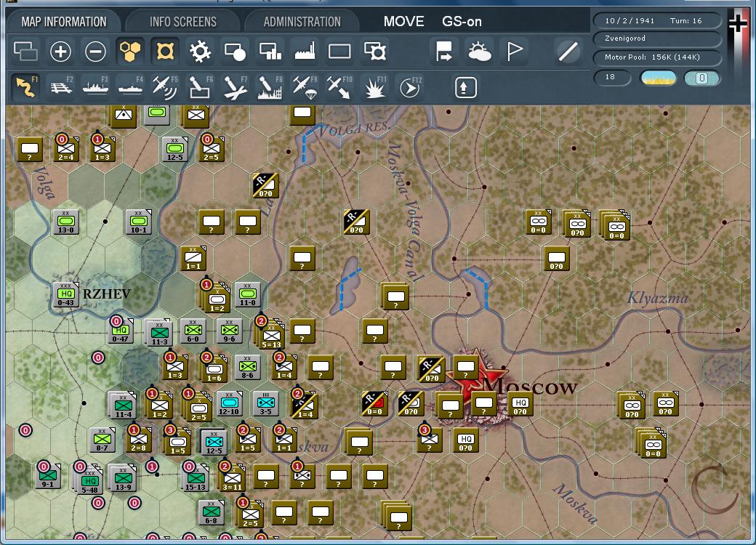Click the Motor Pool 156K button
Screen dimensions: 756x545
[x=656, y=57]
